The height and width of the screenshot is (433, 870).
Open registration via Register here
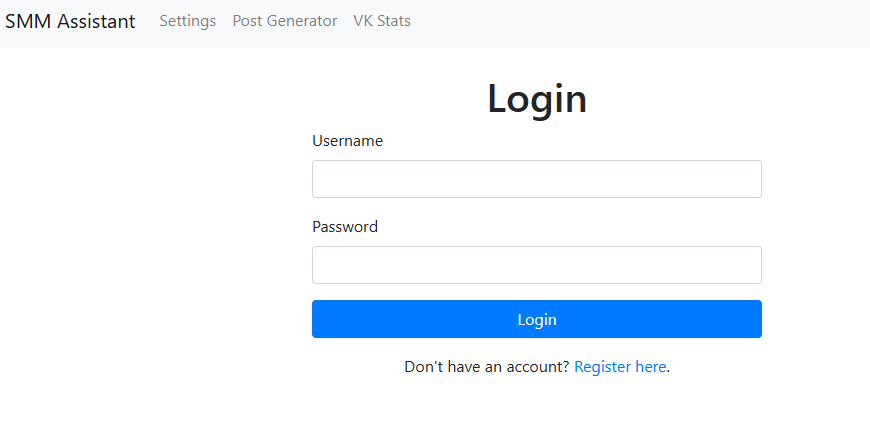click(x=620, y=367)
